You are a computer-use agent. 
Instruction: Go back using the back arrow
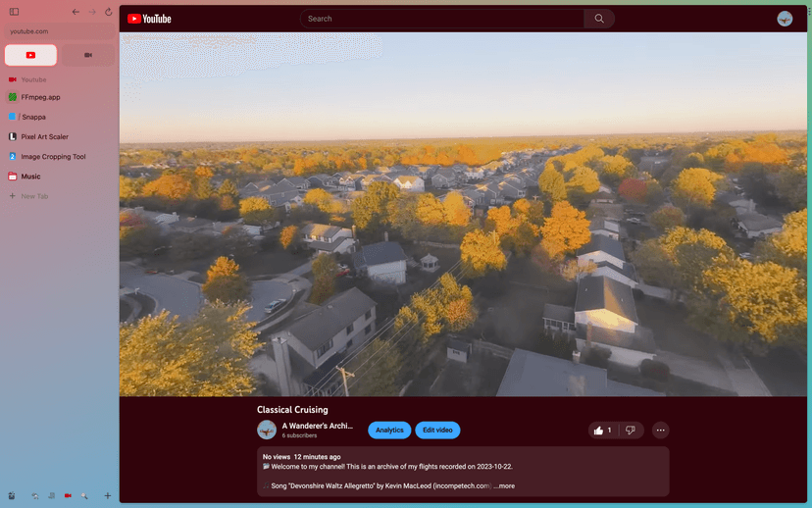coord(76,12)
